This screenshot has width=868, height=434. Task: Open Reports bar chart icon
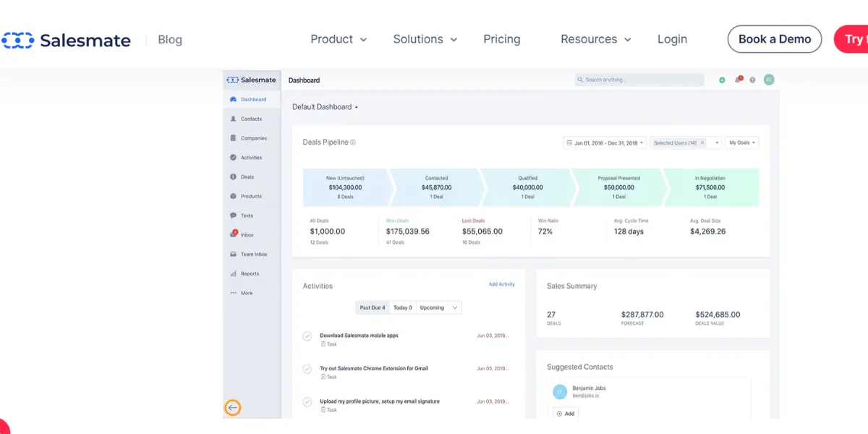point(233,273)
